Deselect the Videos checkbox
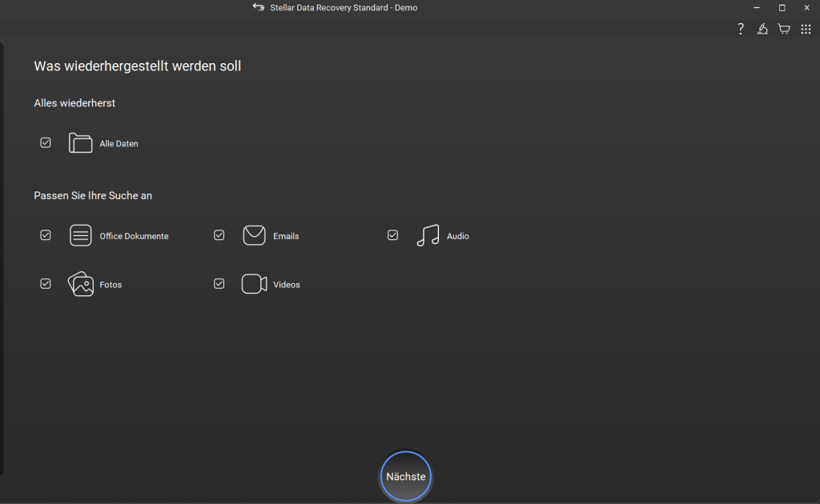The width and height of the screenshot is (820, 504). tap(219, 283)
